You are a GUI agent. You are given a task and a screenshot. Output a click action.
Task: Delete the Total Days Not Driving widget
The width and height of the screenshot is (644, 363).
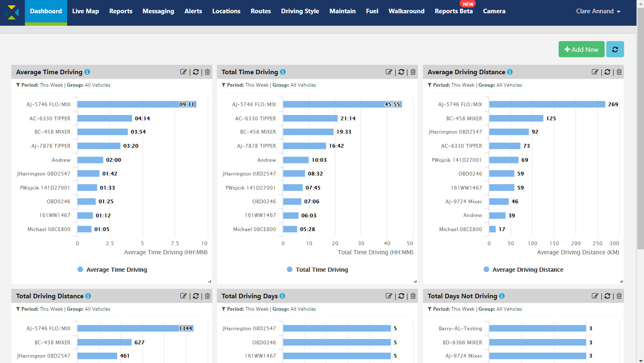(x=619, y=296)
